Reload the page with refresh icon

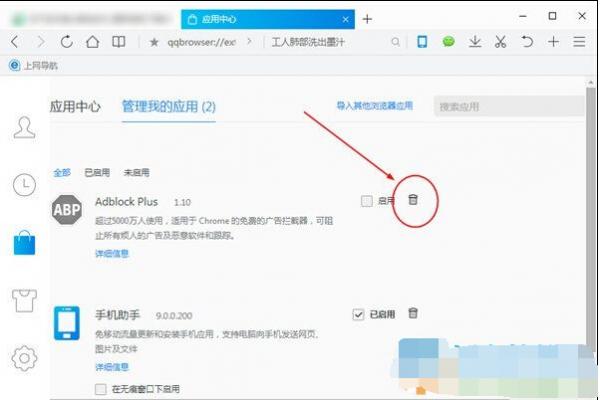pos(67,41)
